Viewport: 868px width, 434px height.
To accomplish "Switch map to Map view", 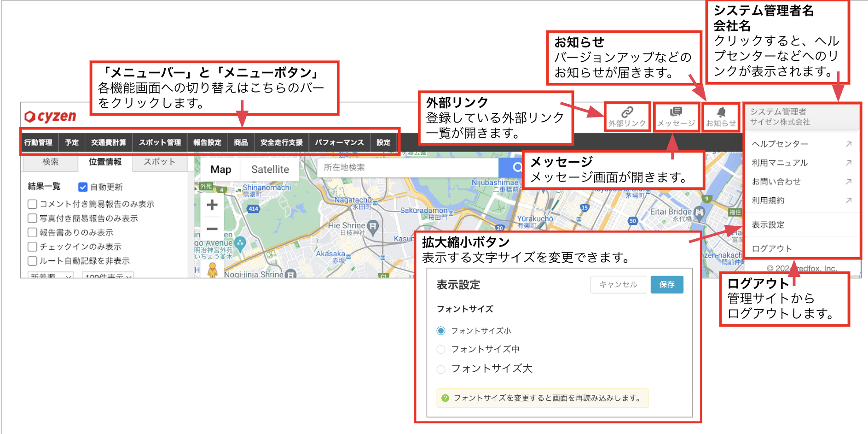I will click(221, 170).
